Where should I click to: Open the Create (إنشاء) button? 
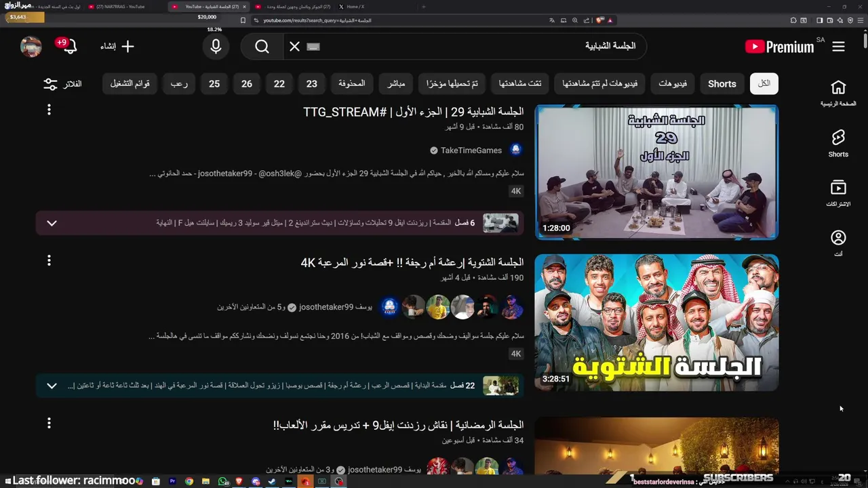click(117, 47)
